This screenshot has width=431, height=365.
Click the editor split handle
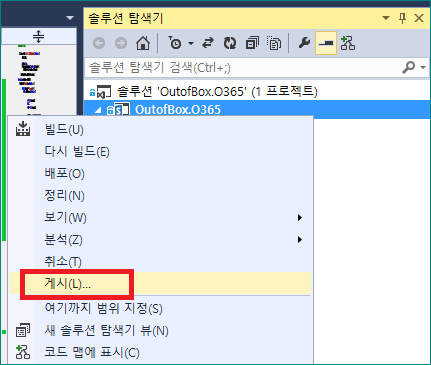pyautogui.click(x=39, y=36)
